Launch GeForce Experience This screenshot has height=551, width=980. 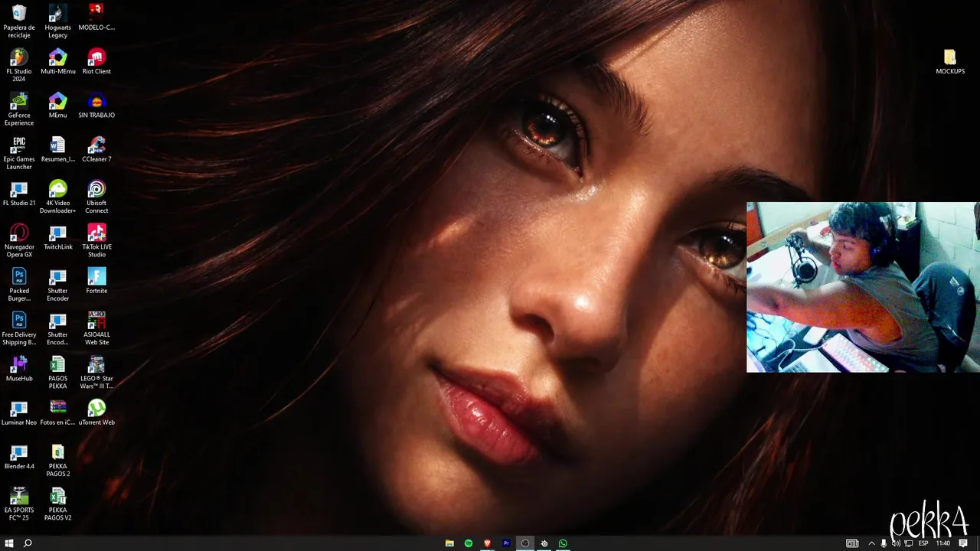[x=19, y=109]
